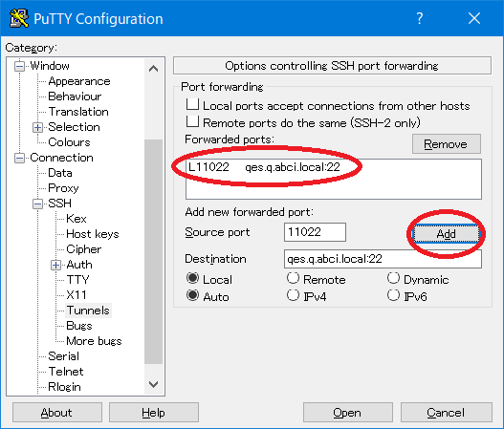Open the Connection category
The image size is (504, 429).
coord(61,158)
